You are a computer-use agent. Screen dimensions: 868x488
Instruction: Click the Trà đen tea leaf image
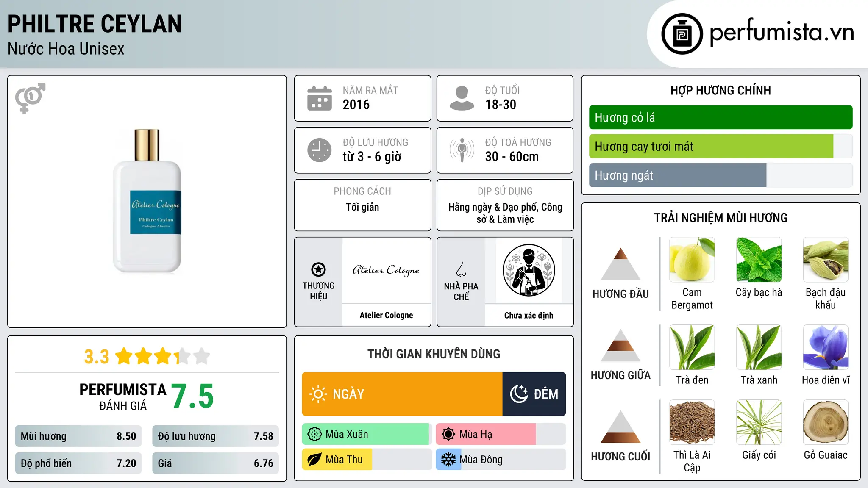(x=692, y=347)
